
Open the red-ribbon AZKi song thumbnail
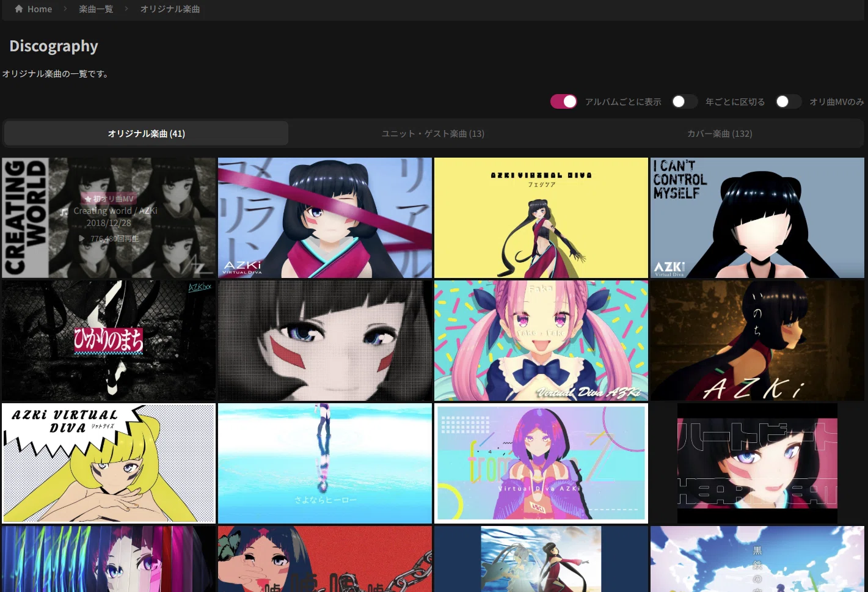[x=325, y=218]
